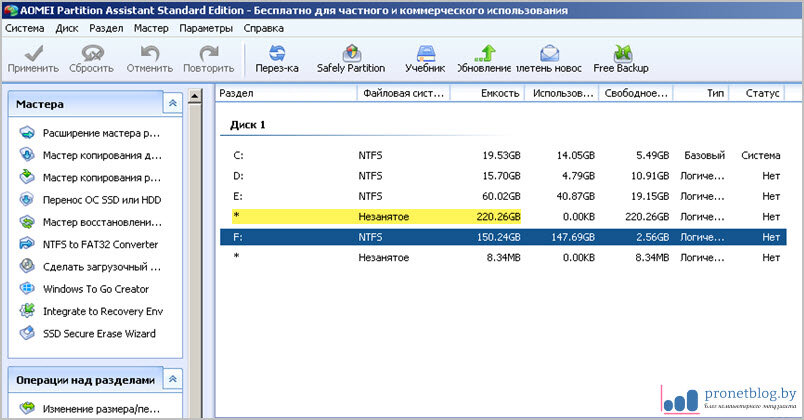Click the Windows To Go Creator icon
Screen dimensions: 804x420
(x=27, y=289)
